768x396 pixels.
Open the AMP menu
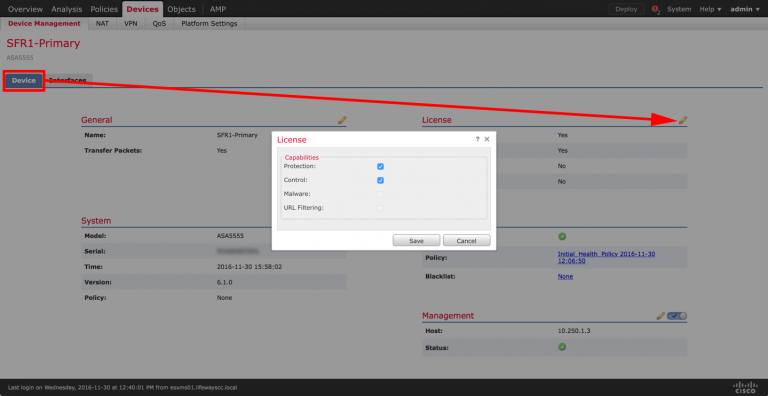(218, 9)
